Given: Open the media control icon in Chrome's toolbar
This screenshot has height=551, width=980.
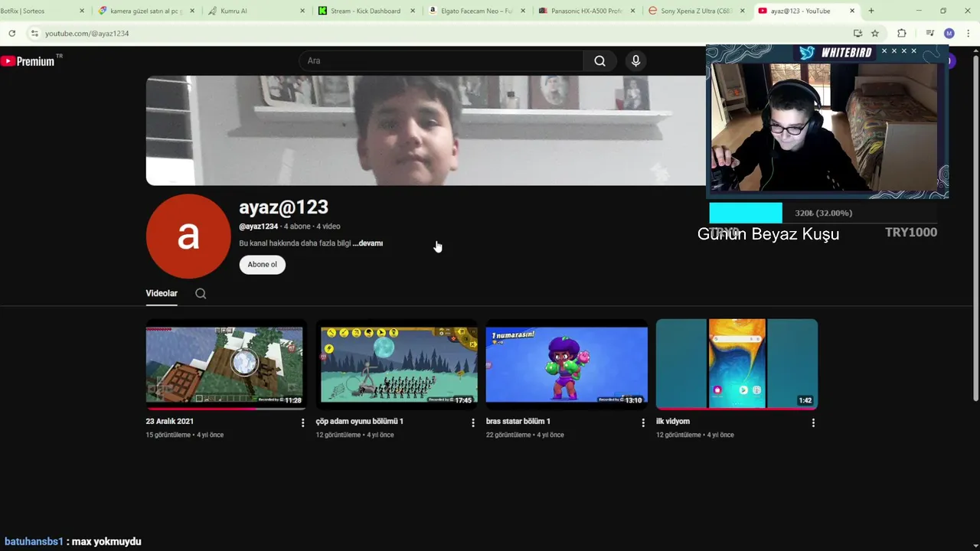Looking at the screenshot, I should [x=929, y=34].
